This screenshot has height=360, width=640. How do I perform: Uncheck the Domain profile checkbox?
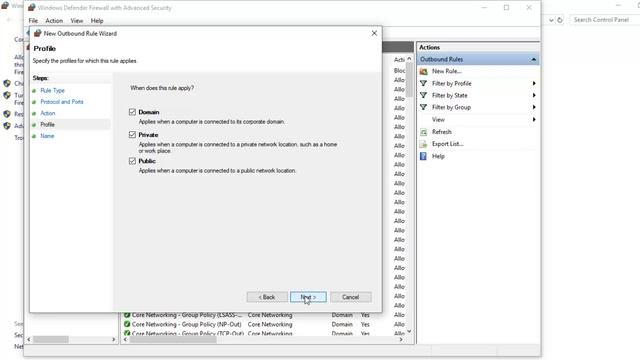(132, 112)
